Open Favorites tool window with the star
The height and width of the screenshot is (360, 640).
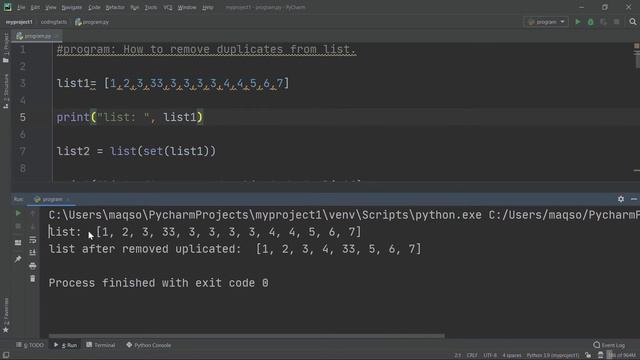tap(6, 316)
